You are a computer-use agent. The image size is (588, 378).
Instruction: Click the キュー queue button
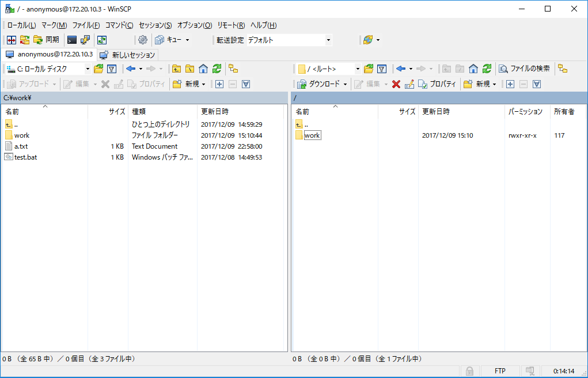pyautogui.click(x=168, y=40)
